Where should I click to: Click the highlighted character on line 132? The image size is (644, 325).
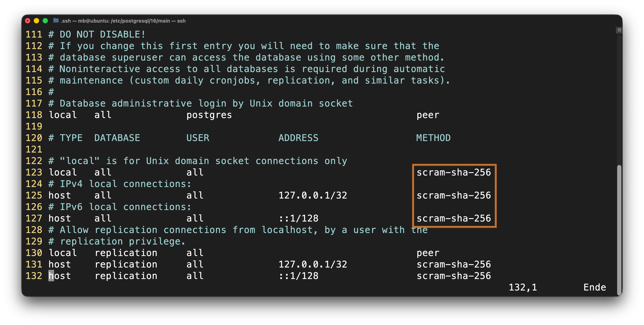[51, 276]
